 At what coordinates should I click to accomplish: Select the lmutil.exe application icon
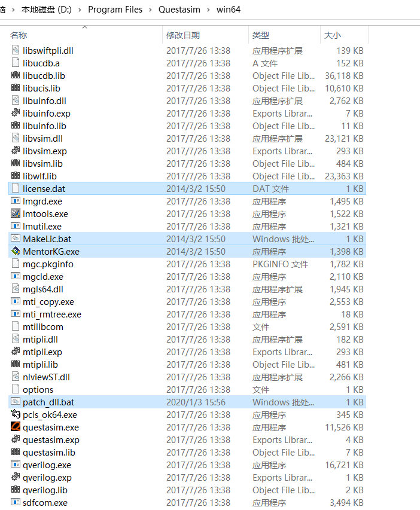16,226
